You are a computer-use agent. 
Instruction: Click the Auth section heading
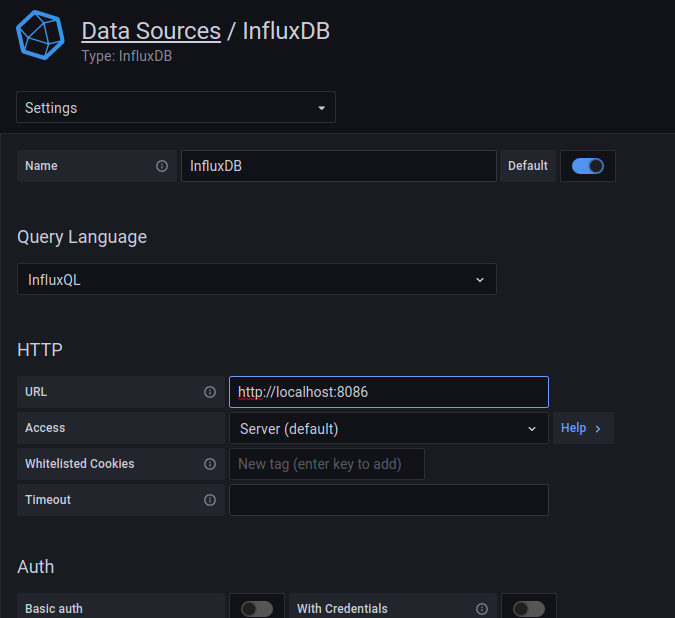tap(36, 567)
